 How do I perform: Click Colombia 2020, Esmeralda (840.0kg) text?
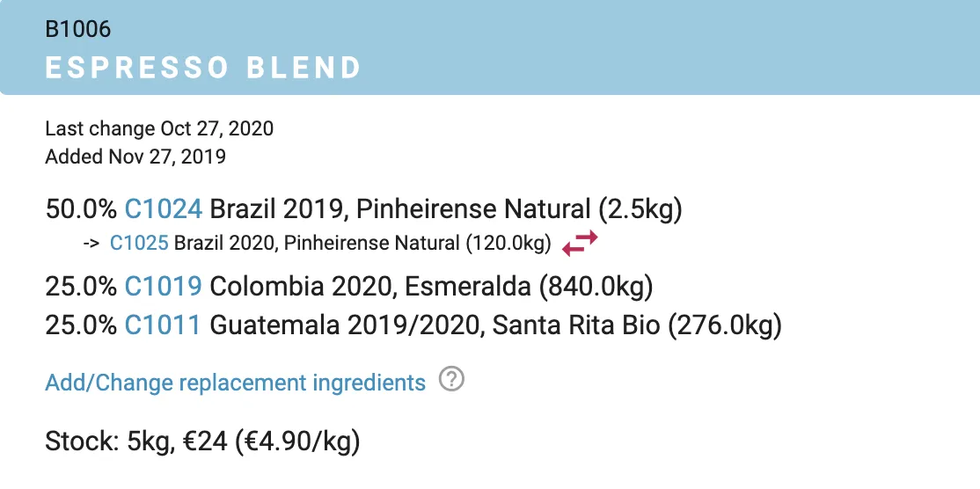point(432,286)
